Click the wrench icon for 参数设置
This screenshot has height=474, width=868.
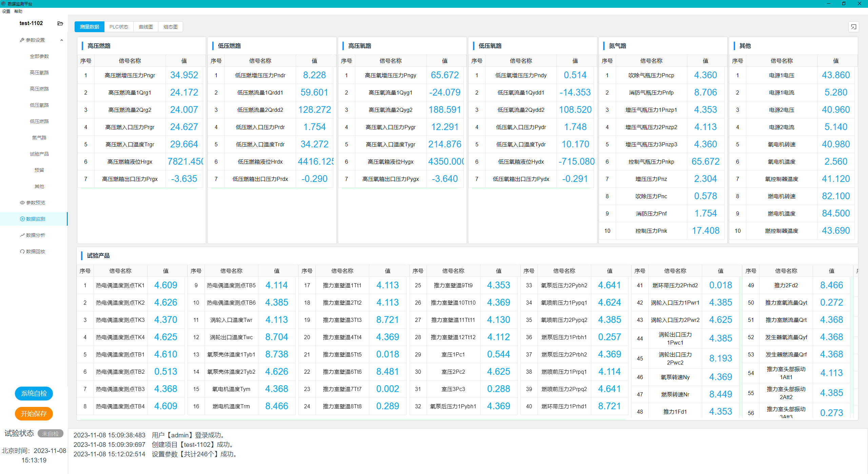tap(22, 40)
